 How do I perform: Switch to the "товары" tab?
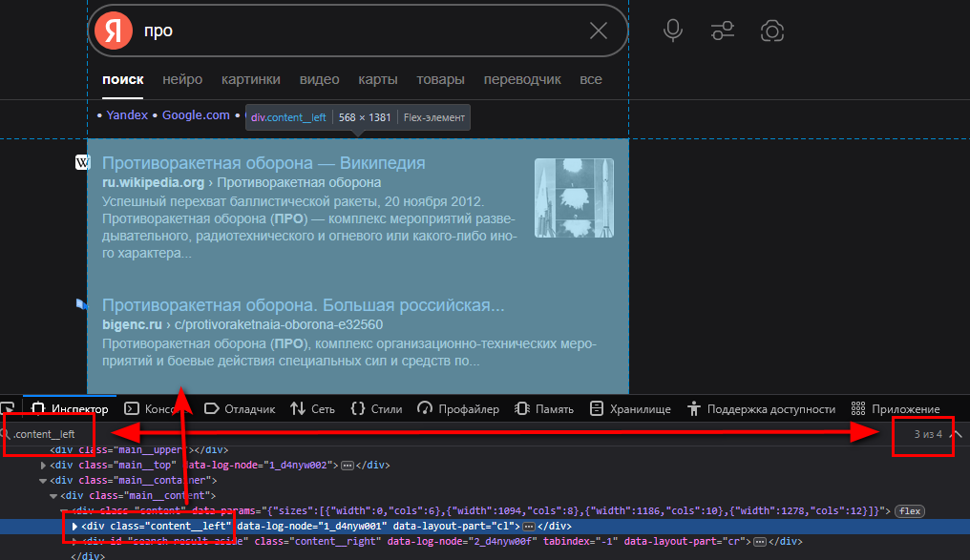point(440,79)
